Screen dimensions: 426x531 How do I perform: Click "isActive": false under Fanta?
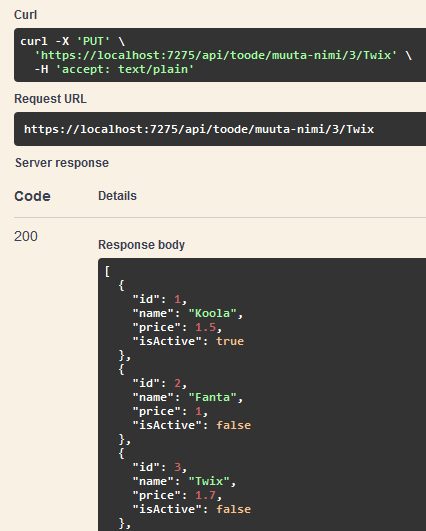[192, 425]
